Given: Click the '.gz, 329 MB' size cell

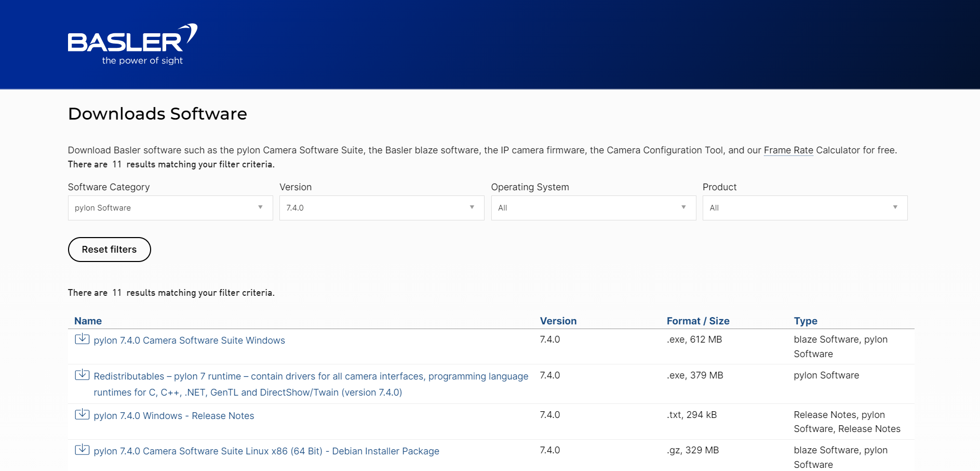Looking at the screenshot, I should 693,450.
